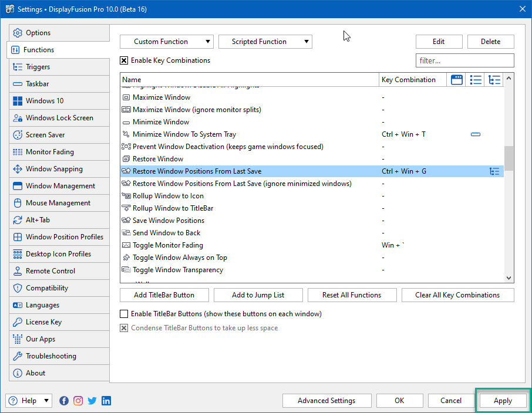The image size is (532, 413).
Task: Click the Toggle Monitor Fading row icon
Action: pos(126,245)
